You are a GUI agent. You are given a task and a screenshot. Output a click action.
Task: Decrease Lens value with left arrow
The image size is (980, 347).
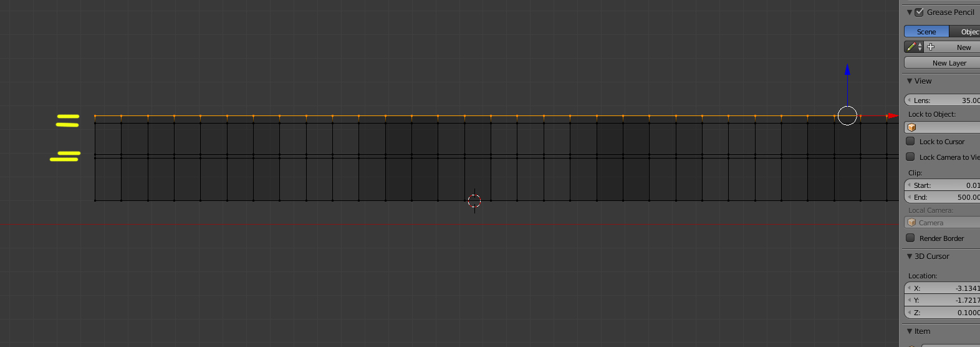click(x=909, y=100)
